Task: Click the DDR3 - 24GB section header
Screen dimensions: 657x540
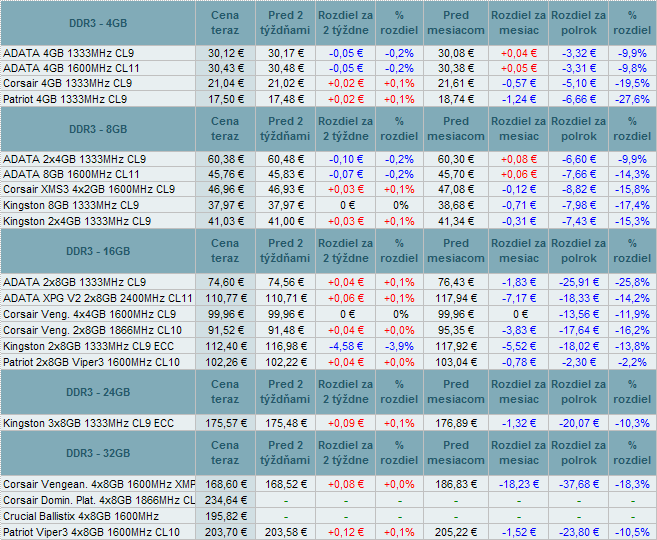Action: click(x=98, y=392)
